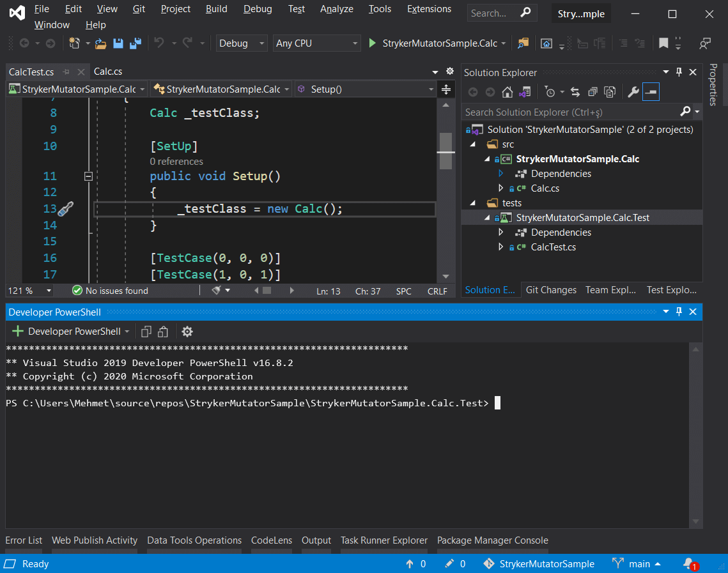Image resolution: width=728 pixels, height=573 pixels.
Task: Open the Any CPU platform dropdown
Action: tap(316, 43)
